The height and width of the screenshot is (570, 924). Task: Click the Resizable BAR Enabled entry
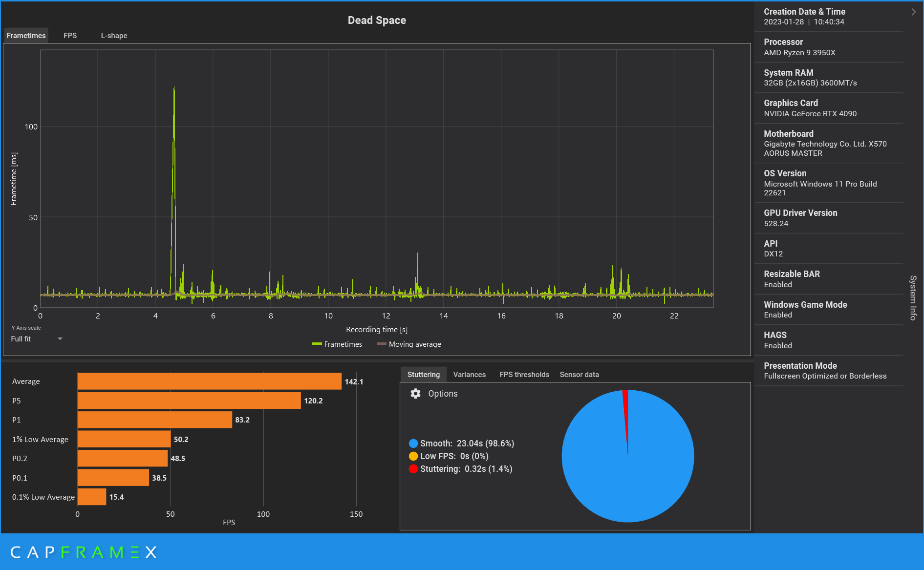tap(792, 279)
